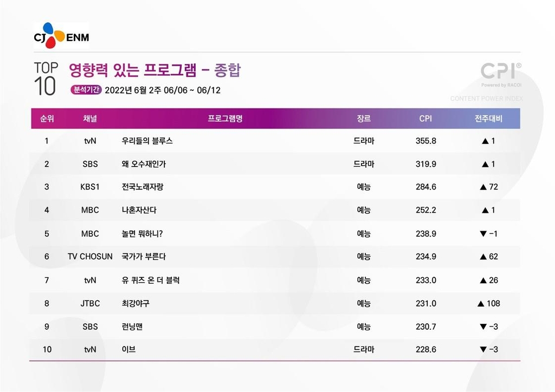
Task: Click the 영향력 있는 프로그램 - 종합 heading
Action: pyautogui.click(x=154, y=70)
